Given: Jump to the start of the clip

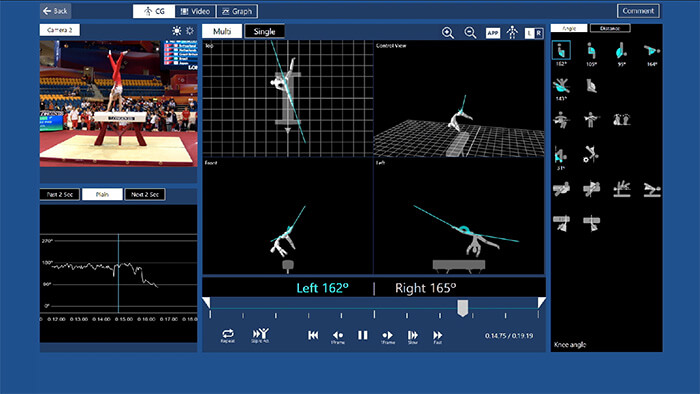Looking at the screenshot, I should click(313, 335).
